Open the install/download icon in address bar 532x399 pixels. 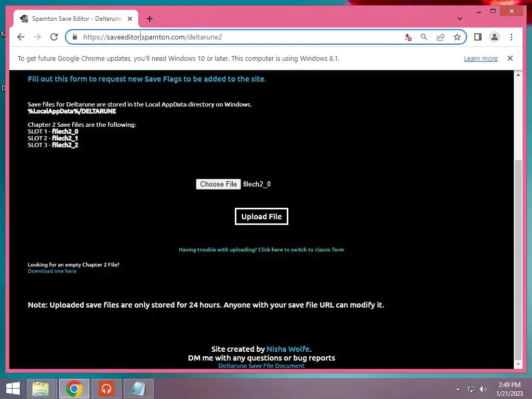[x=408, y=37]
